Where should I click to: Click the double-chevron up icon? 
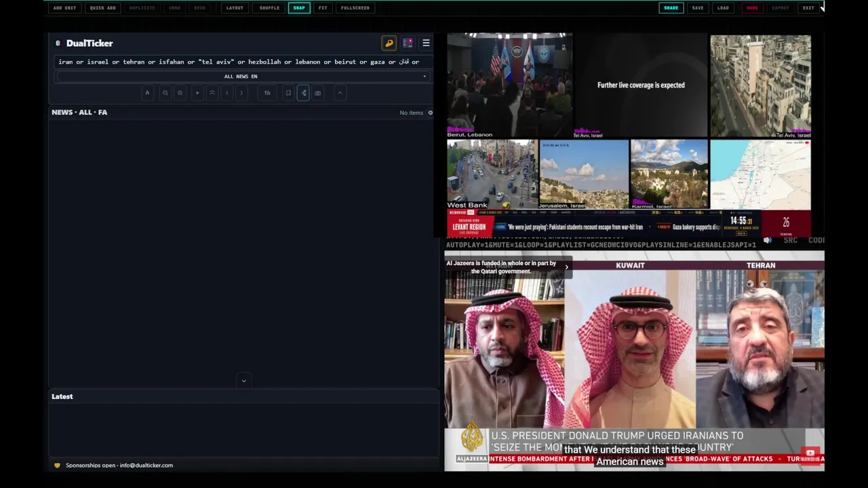pyautogui.click(x=212, y=93)
